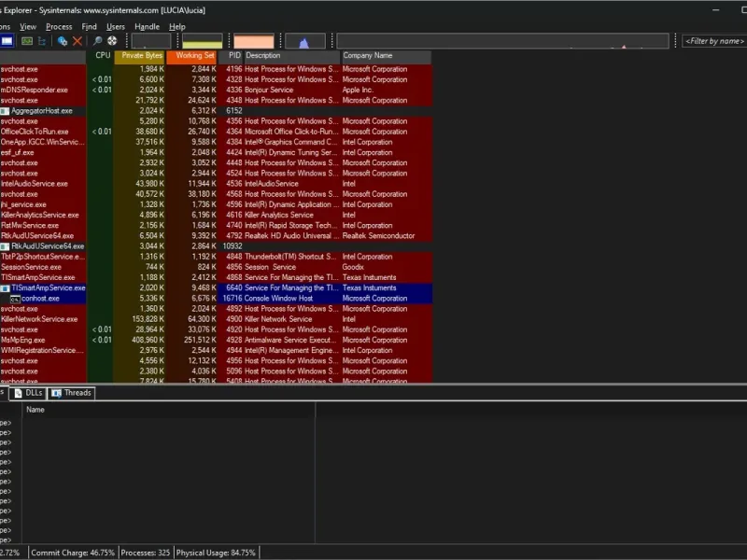Screen dimensions: 747x560
Task: Sort by Company Name column header
Action: point(387,56)
